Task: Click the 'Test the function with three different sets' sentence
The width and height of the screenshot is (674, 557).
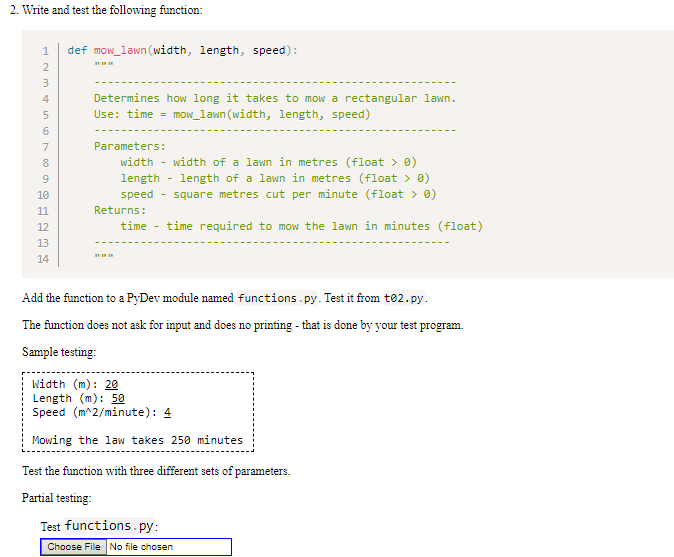Action: tap(156, 471)
